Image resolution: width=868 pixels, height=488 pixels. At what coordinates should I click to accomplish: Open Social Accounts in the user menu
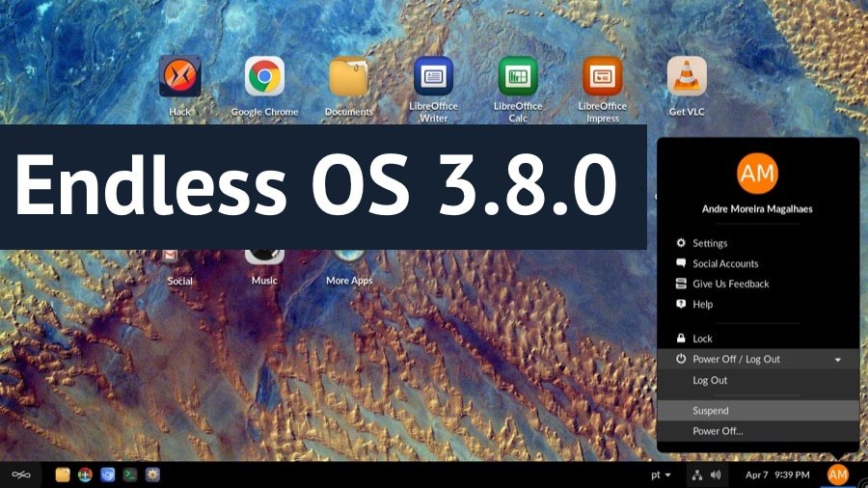pyautogui.click(x=758, y=263)
